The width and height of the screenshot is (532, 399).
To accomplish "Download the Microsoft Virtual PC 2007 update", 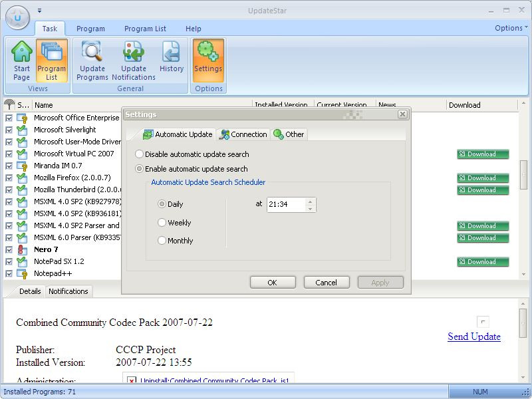I will pos(483,154).
